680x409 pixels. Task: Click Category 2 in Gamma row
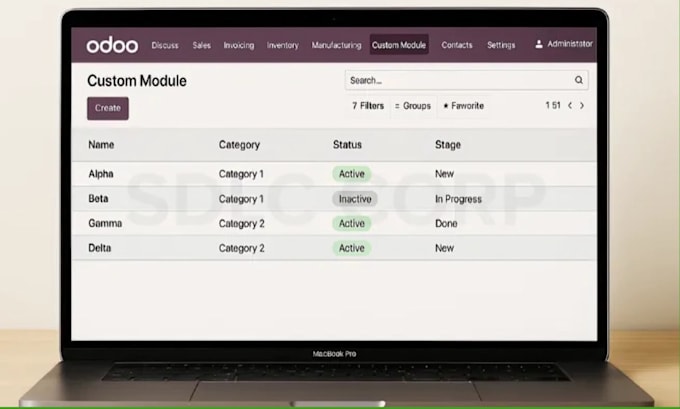242,224
